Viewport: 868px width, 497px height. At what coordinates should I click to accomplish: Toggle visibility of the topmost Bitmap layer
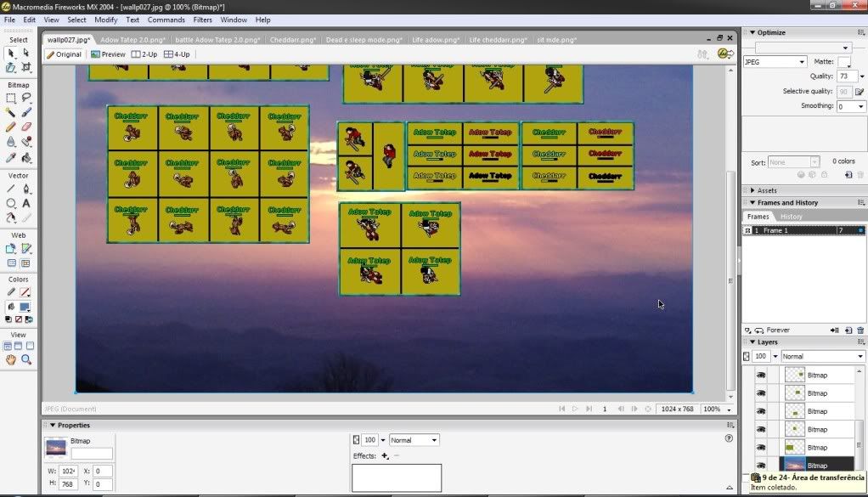pyautogui.click(x=761, y=375)
